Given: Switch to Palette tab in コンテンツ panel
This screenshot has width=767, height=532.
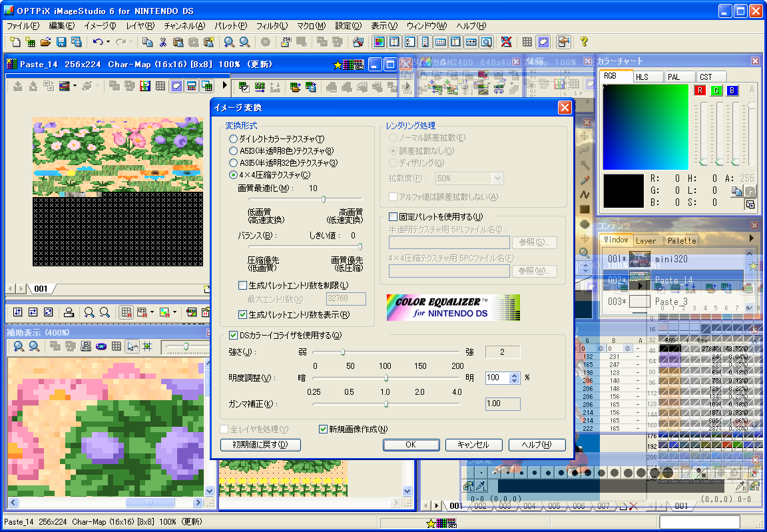Looking at the screenshot, I should click(x=681, y=240).
